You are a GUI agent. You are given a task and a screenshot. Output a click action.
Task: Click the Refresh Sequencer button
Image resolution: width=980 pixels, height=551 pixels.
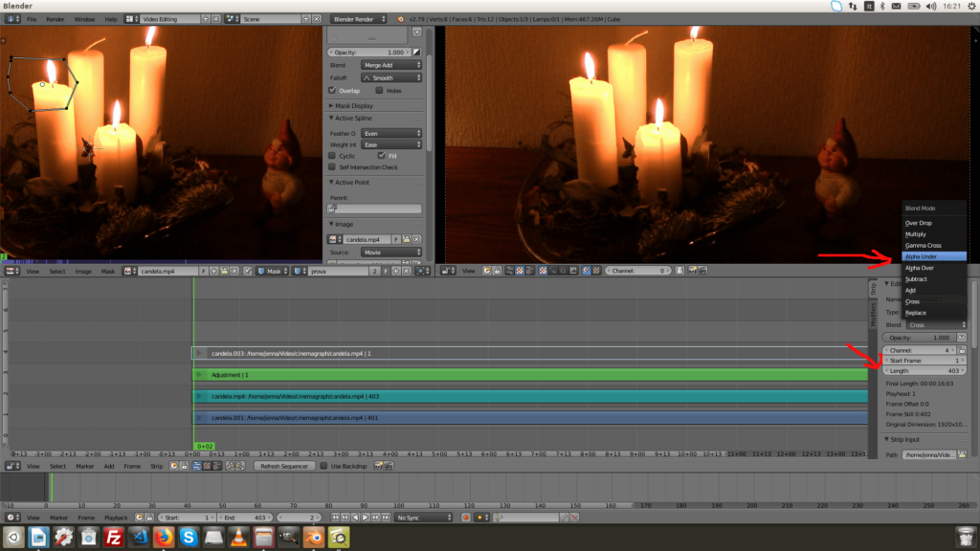click(x=284, y=466)
